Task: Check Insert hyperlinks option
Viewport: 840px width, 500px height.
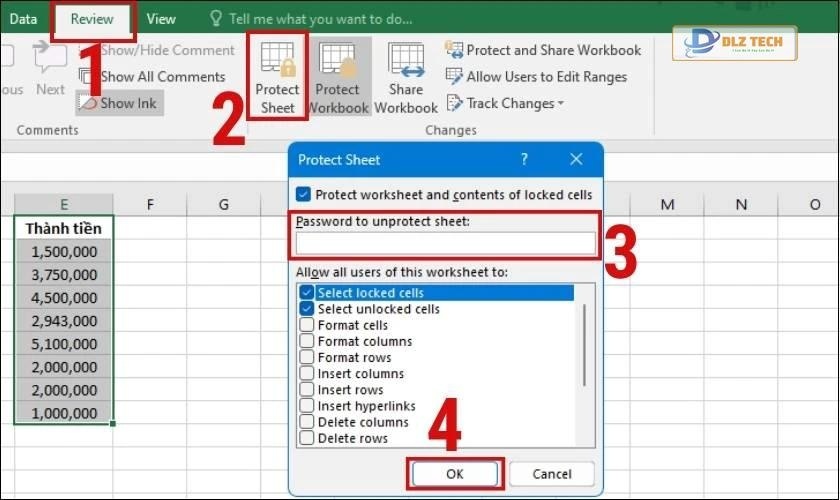Action: (x=306, y=406)
